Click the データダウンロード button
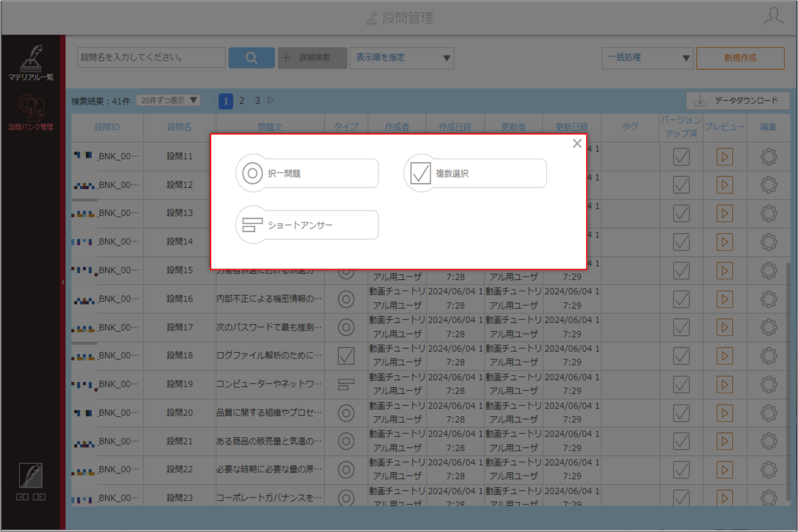 tap(738, 101)
